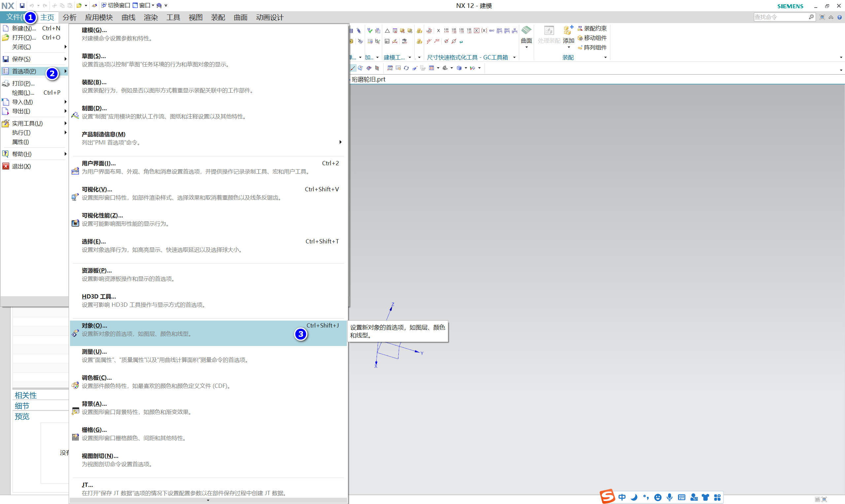The width and height of the screenshot is (845, 504).
Task: Click the 10H7 fit tolerance icon
Action: click(491, 31)
